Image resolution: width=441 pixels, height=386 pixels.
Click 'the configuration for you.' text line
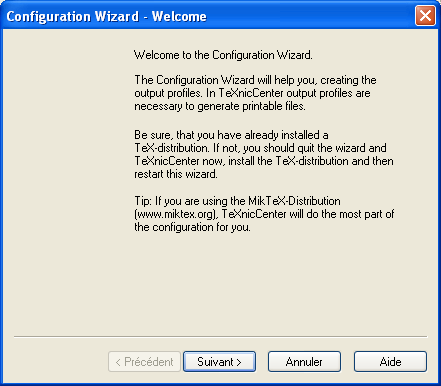coord(192,227)
